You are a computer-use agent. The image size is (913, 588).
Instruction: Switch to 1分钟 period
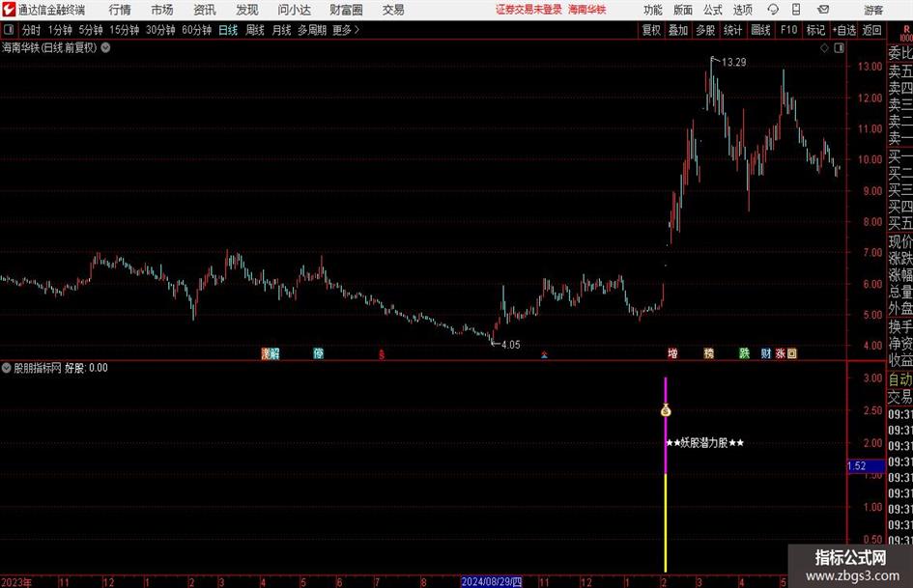click(60, 30)
